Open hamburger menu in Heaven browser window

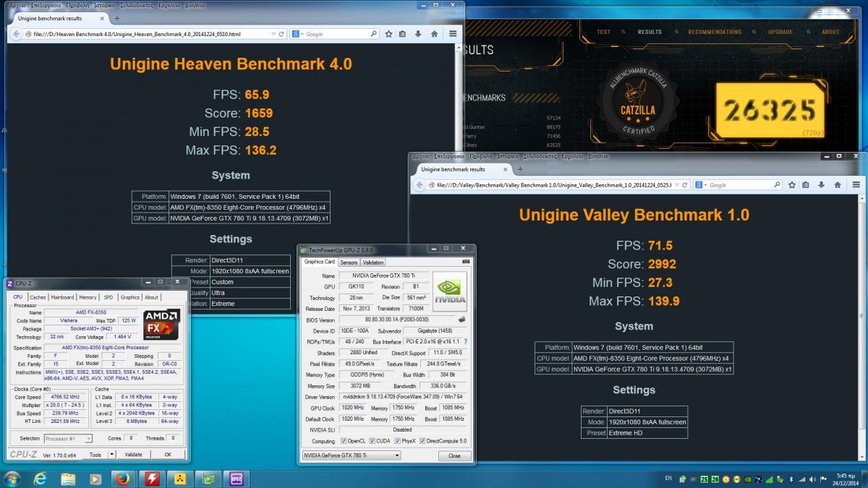453,33
